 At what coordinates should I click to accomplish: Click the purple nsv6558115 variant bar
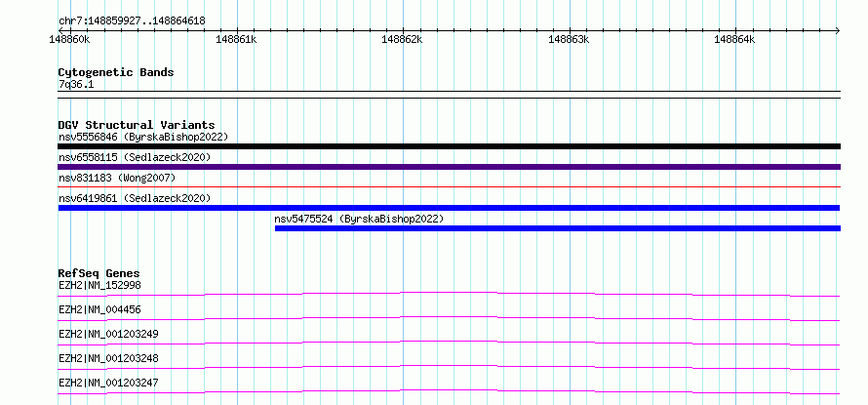click(x=449, y=167)
